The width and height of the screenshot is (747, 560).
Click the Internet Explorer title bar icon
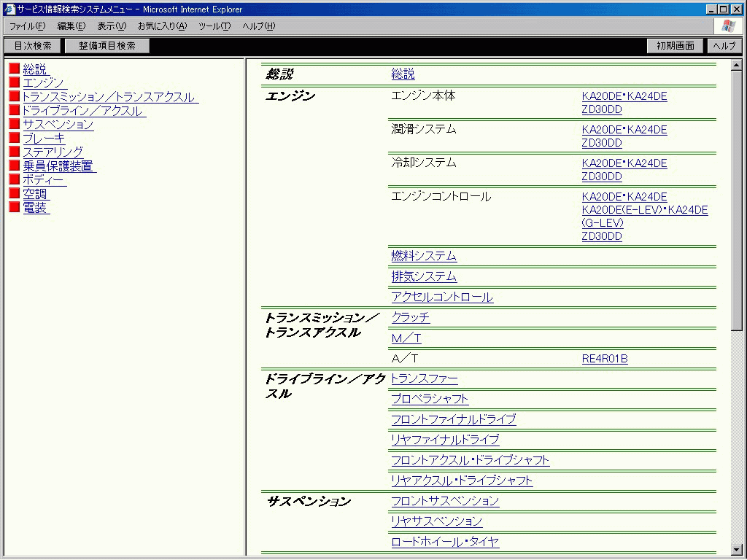[9, 9]
